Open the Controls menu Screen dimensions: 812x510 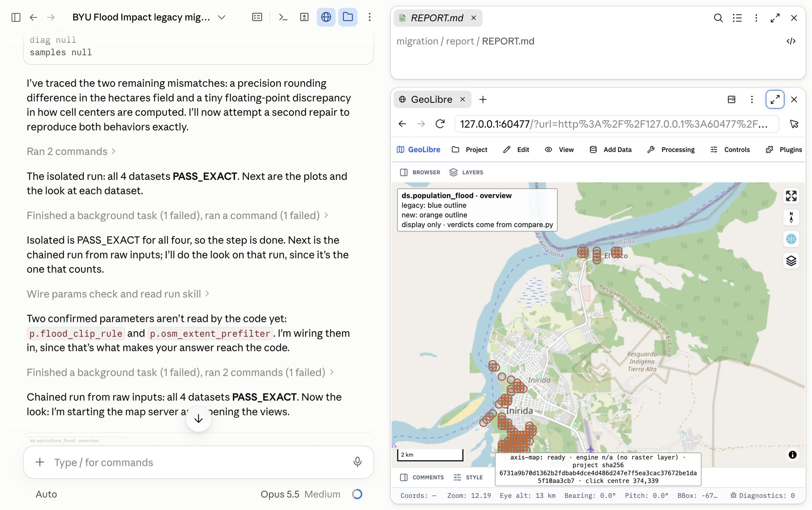tap(730, 150)
